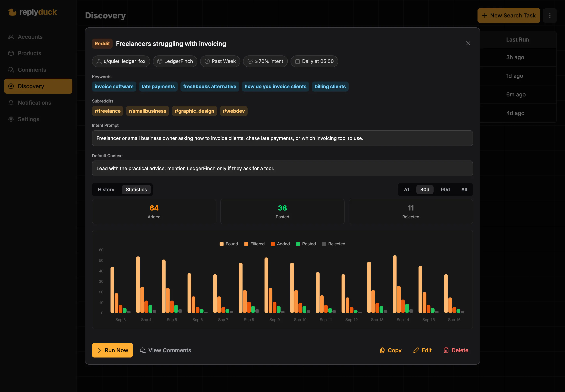This screenshot has width=565, height=392.
Task: Click the r/freelance subreddit tag
Action: [x=108, y=111]
